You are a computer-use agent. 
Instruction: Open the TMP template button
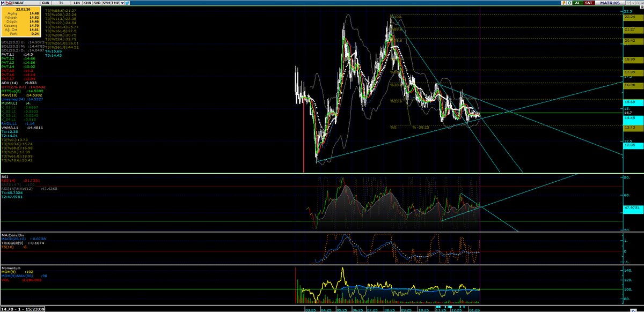[115, 3]
